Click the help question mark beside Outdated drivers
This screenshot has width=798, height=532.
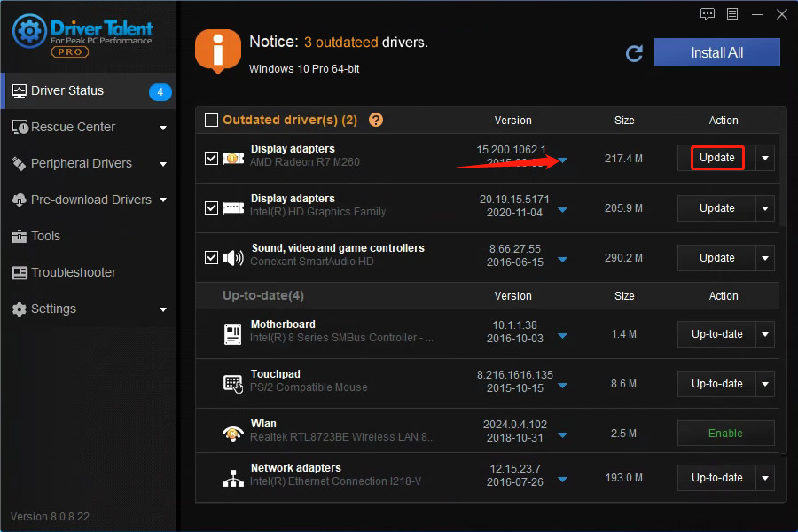[x=376, y=121]
